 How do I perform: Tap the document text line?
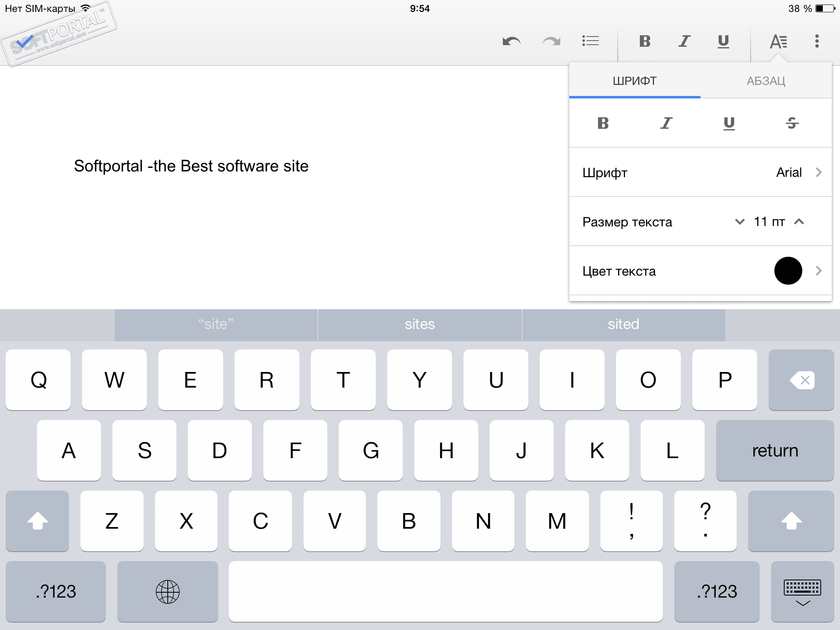point(191,166)
